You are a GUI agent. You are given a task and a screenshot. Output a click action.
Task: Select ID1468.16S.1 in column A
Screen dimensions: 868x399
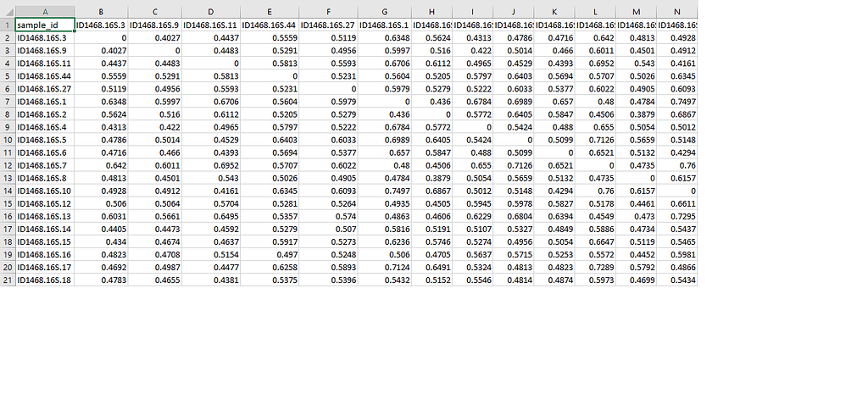(x=45, y=102)
